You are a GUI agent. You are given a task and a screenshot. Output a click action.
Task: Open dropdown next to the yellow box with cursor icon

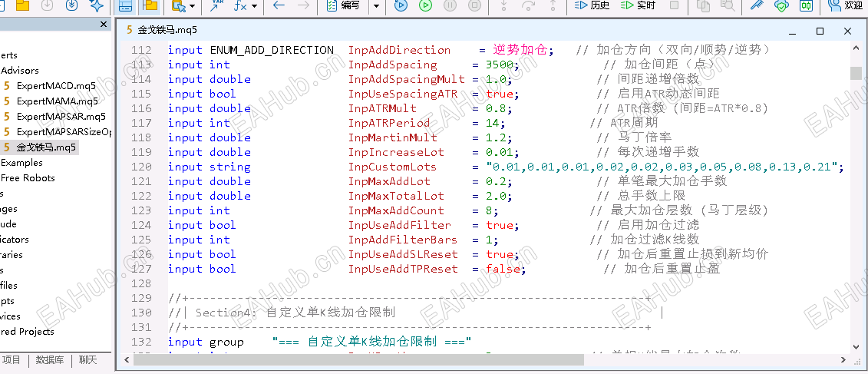pos(192,6)
